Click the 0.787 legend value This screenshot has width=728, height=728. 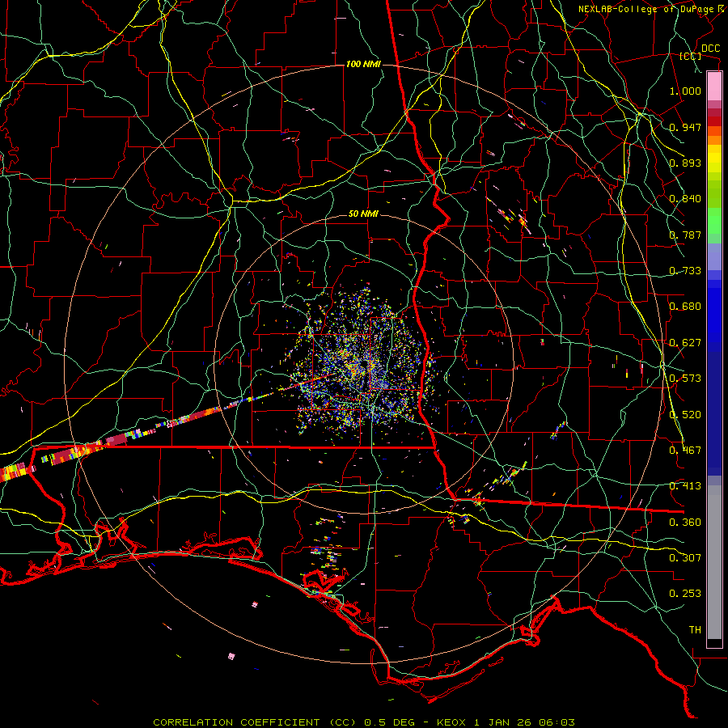pyautogui.click(x=685, y=235)
